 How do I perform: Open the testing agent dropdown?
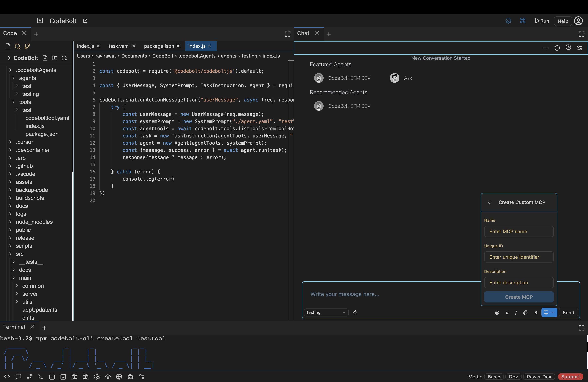[326, 313]
